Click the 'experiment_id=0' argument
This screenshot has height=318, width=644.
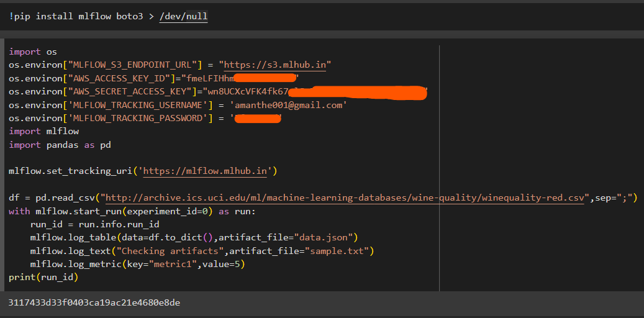pos(166,212)
